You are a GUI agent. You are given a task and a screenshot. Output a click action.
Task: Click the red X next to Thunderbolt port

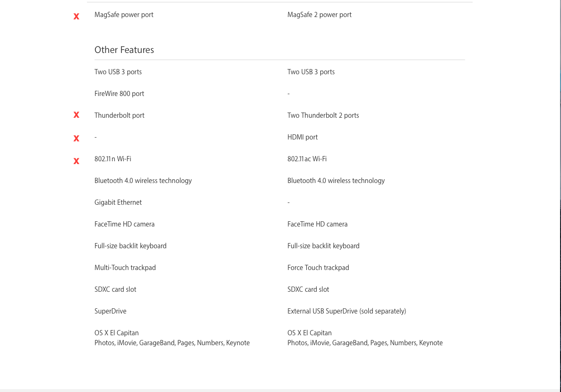click(x=77, y=115)
